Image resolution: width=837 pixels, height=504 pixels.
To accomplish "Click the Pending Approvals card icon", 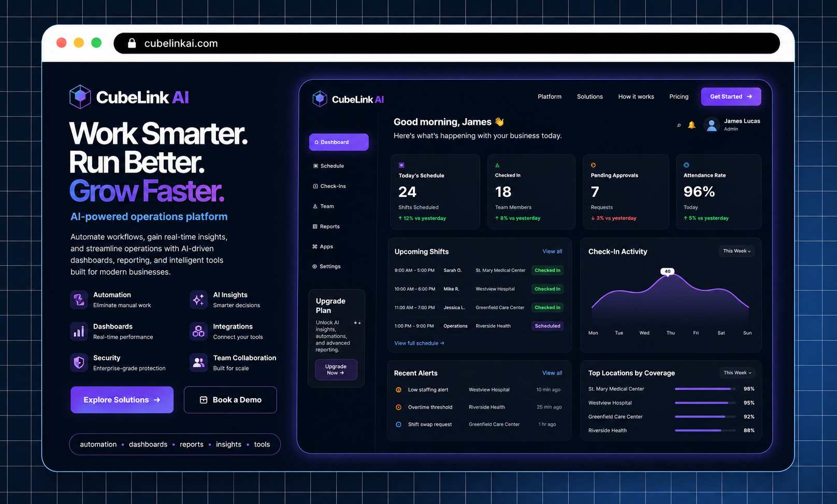I will click(x=594, y=165).
